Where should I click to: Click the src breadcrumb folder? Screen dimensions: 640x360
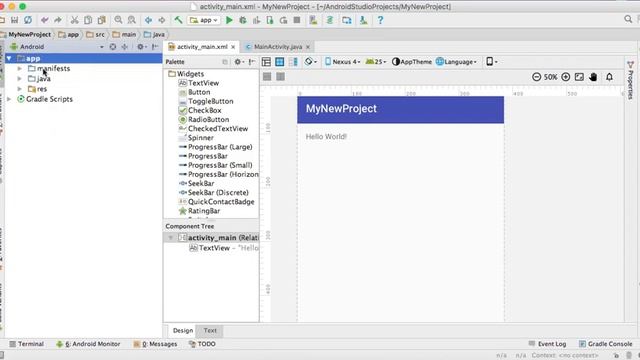coord(96,35)
